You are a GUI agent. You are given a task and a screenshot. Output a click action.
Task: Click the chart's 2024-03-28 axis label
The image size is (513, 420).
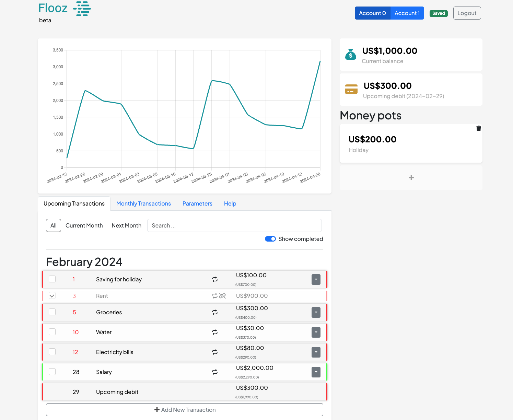202,178
